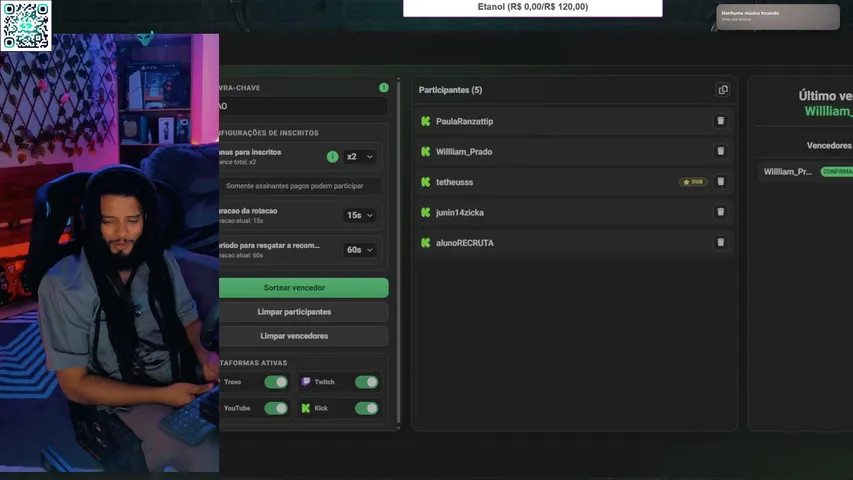Click the YouTube platform label
Viewport: 853px width, 480px height.
[x=237, y=408]
